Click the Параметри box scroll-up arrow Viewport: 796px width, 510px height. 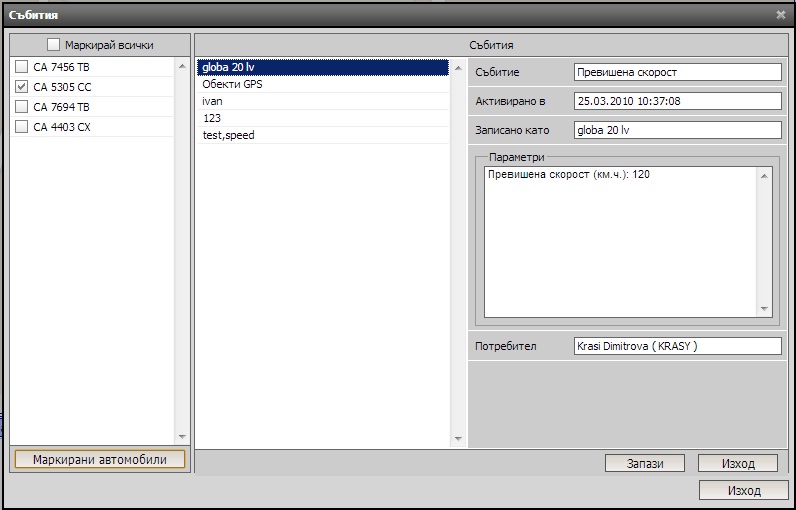click(764, 176)
